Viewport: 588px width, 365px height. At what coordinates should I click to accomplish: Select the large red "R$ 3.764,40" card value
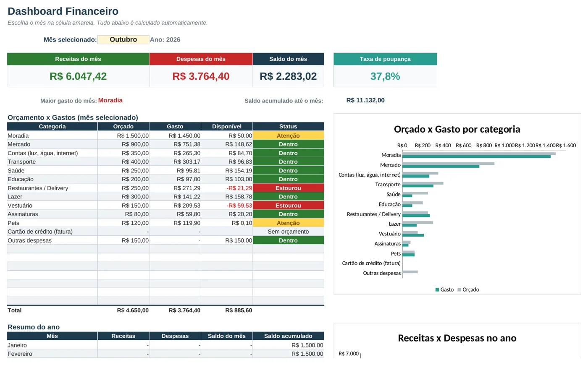pyautogui.click(x=201, y=76)
